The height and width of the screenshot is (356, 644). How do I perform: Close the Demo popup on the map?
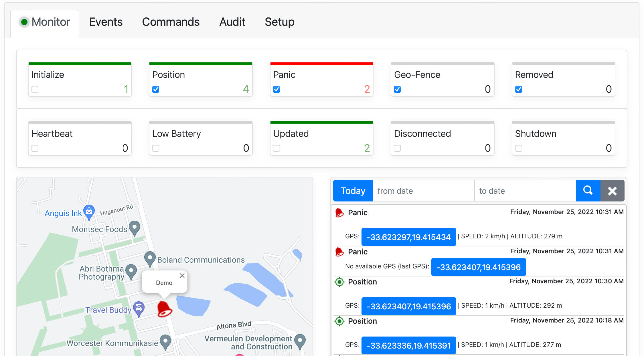pyautogui.click(x=182, y=276)
